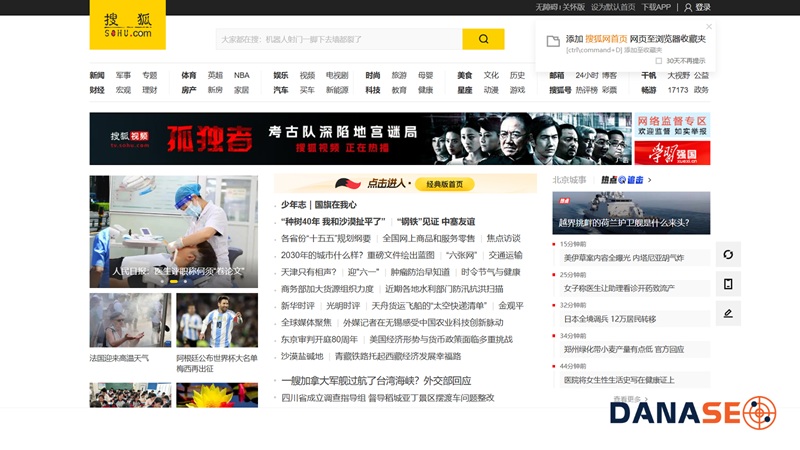Click the 孤独者 video banner
The height and width of the screenshot is (450, 800).
pos(360,139)
